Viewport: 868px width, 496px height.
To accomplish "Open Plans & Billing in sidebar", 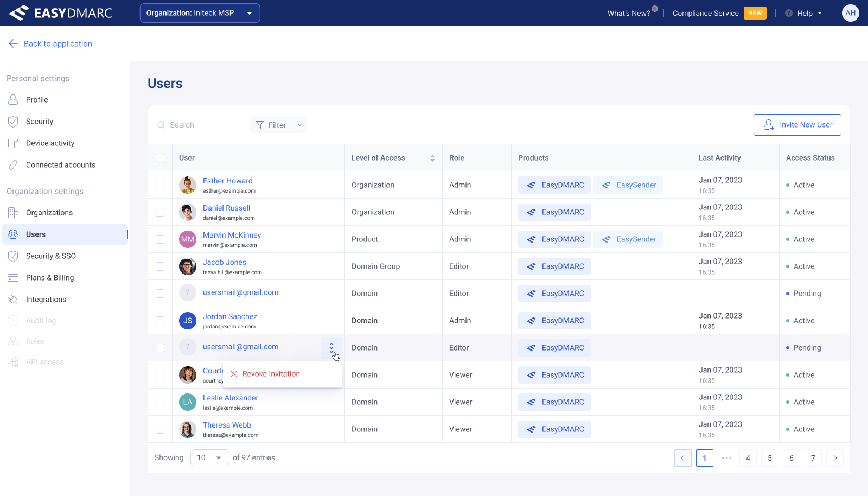I will pyautogui.click(x=65, y=278).
